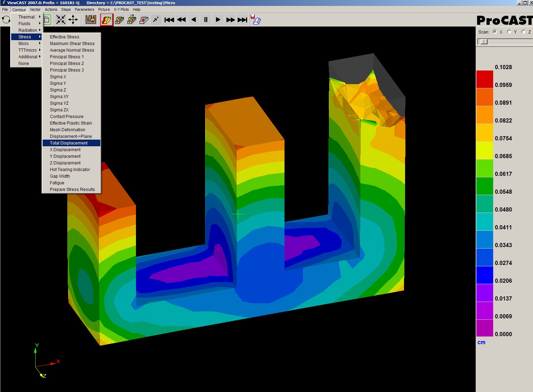Screen dimensions: 533x392
Task: Select Maximum Shear Stress contour
Action: click(x=71, y=44)
